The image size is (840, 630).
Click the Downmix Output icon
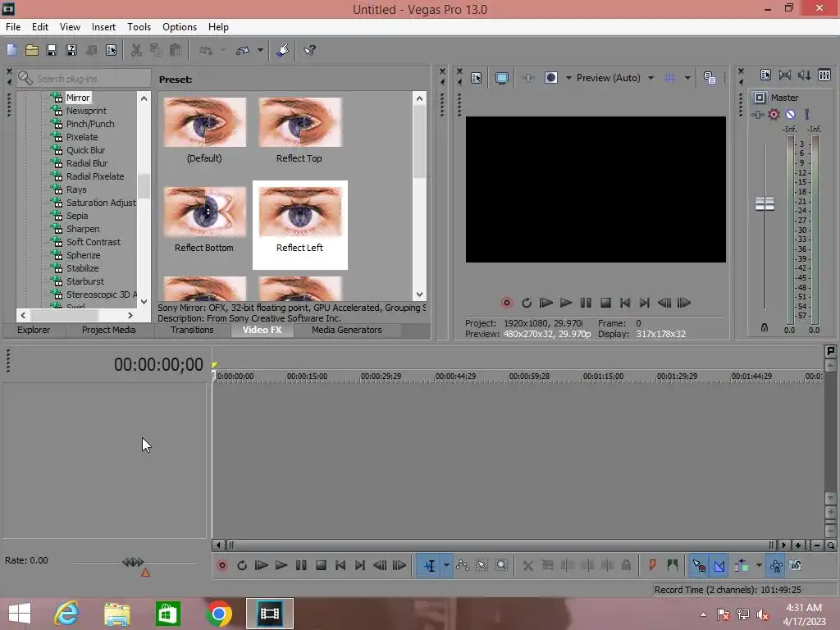[x=785, y=75]
